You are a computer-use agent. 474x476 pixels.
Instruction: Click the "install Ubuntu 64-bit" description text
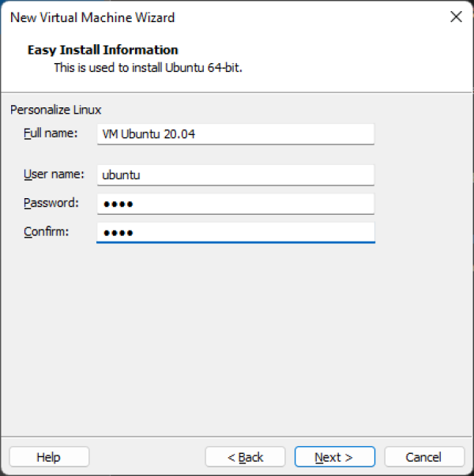(x=148, y=68)
